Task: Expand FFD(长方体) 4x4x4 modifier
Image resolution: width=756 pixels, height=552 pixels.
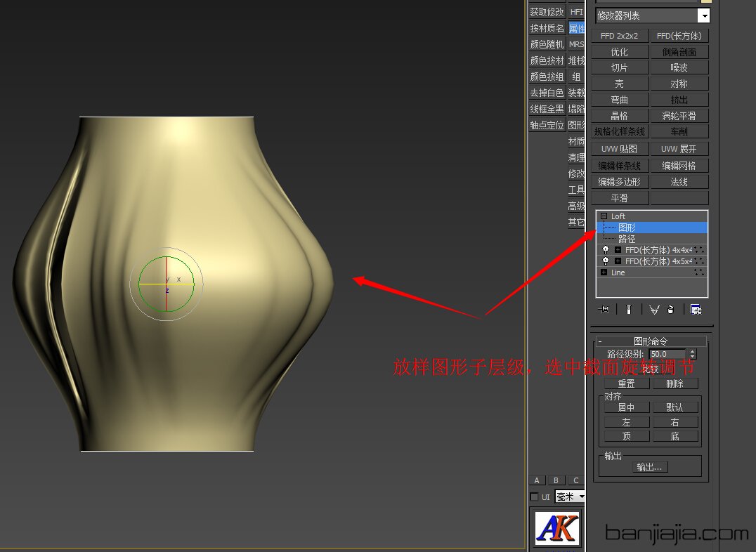Action: pos(618,250)
